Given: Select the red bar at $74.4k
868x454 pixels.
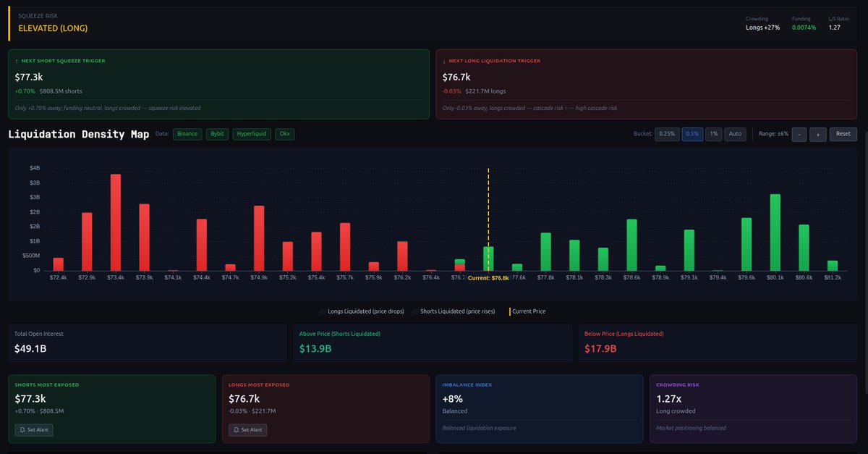Looking at the screenshot, I should (x=201, y=245).
